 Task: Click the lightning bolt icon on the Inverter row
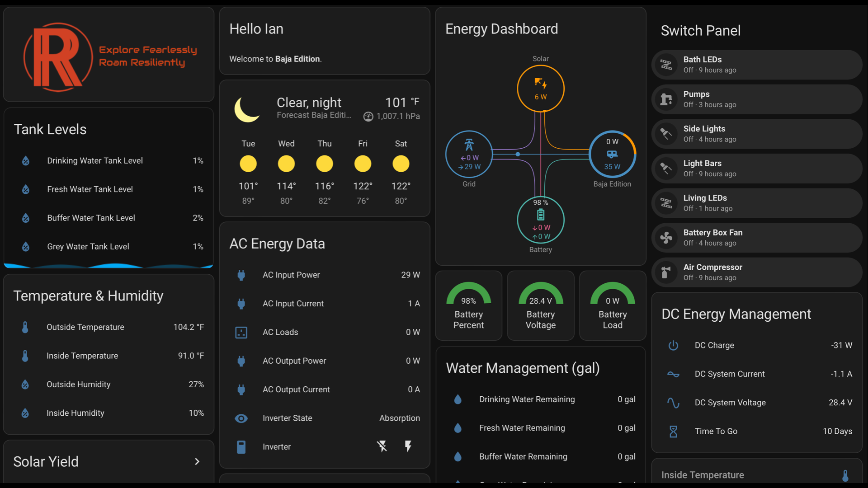click(408, 446)
